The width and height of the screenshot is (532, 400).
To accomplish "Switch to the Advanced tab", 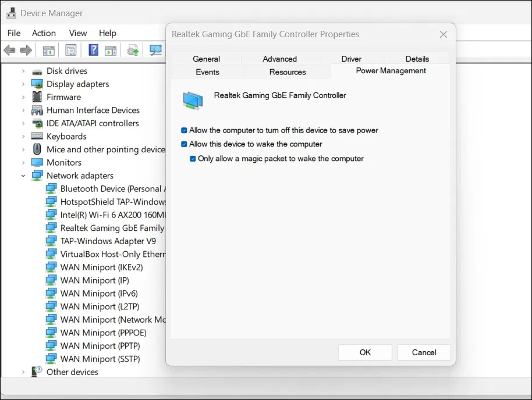I will click(x=279, y=59).
